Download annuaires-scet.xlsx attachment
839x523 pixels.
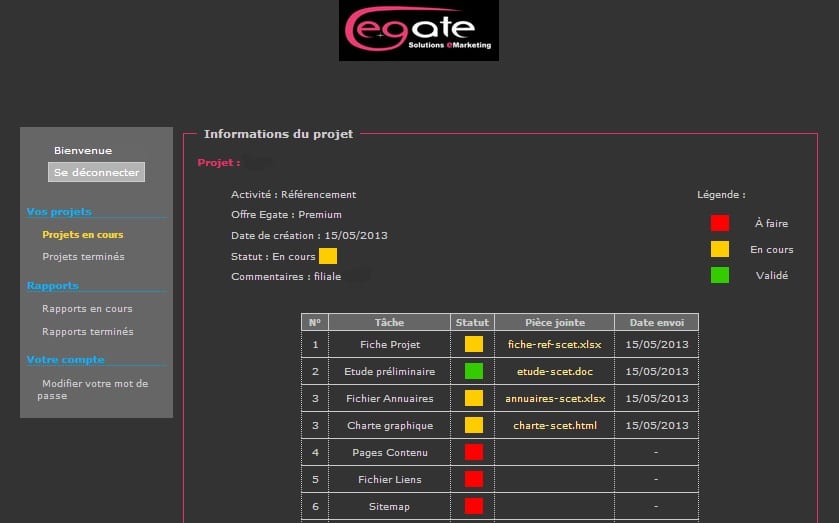click(x=555, y=398)
